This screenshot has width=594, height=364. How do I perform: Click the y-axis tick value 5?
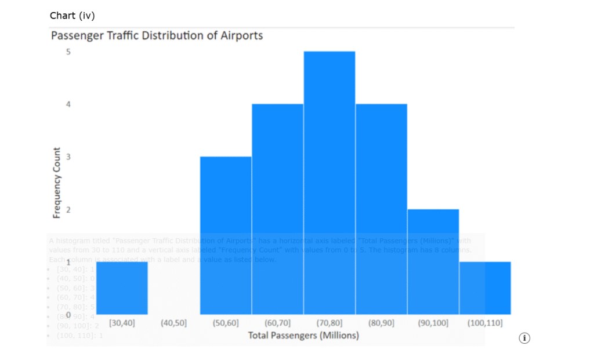pos(68,52)
